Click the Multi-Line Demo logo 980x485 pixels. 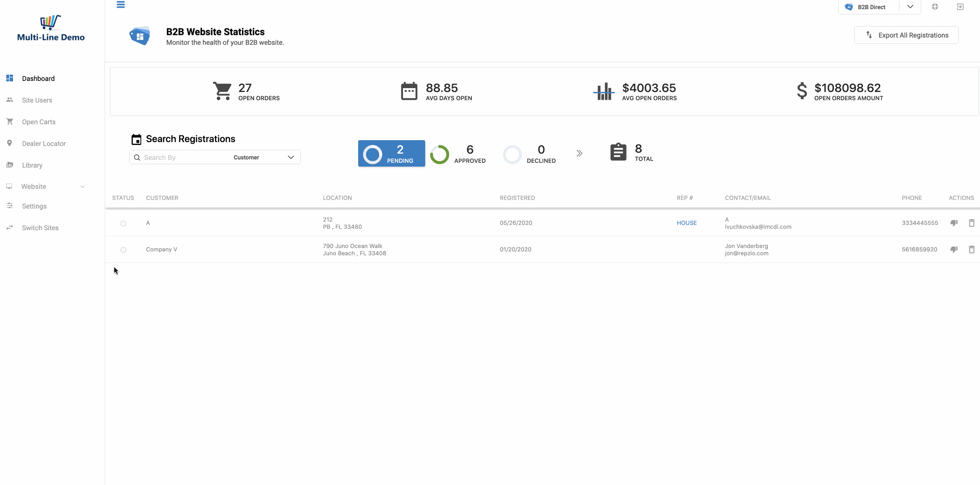pyautogui.click(x=51, y=28)
